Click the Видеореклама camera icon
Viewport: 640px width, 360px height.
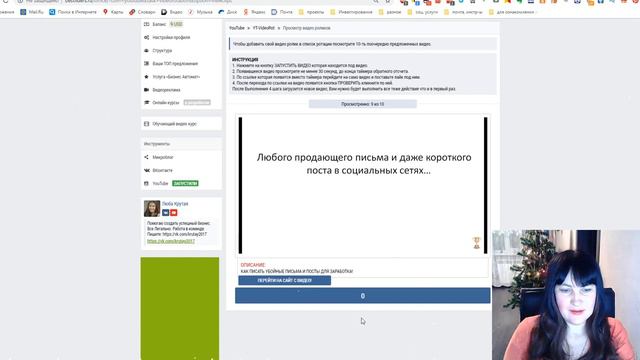[147, 90]
